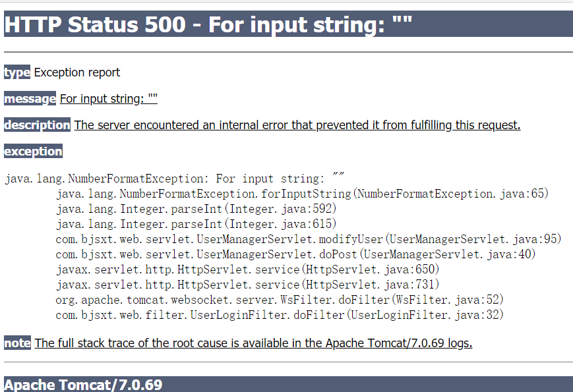Click the 'note' label
This screenshot has width=573, height=392.
coord(17,343)
